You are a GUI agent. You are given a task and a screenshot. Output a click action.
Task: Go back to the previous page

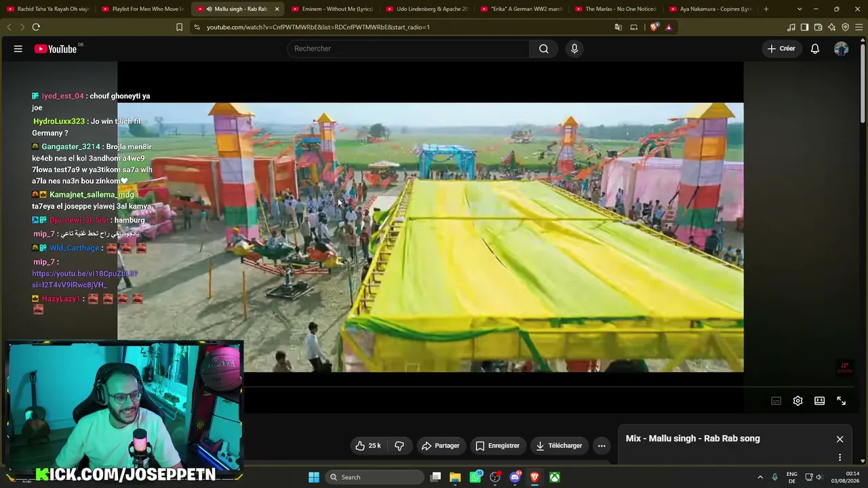tap(9, 27)
